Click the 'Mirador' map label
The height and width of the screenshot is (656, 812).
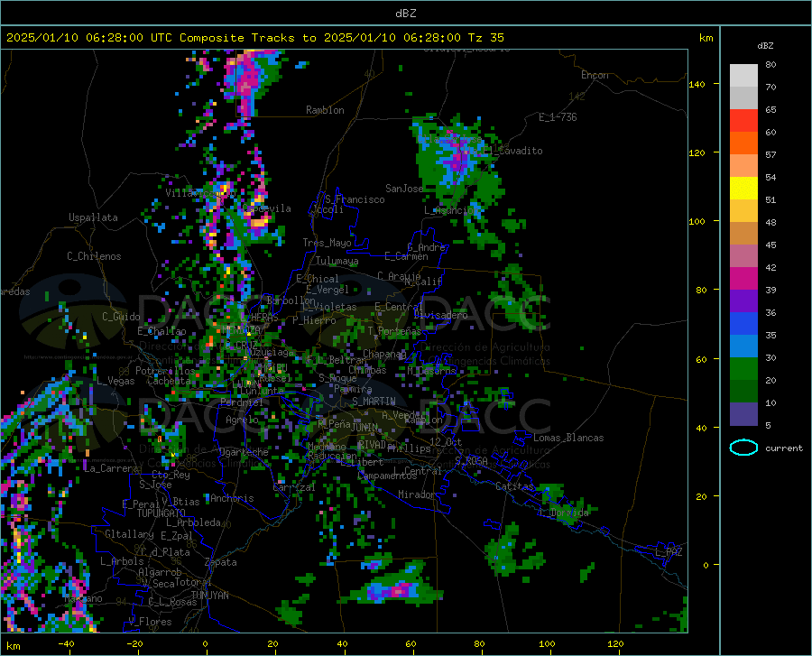click(x=416, y=494)
